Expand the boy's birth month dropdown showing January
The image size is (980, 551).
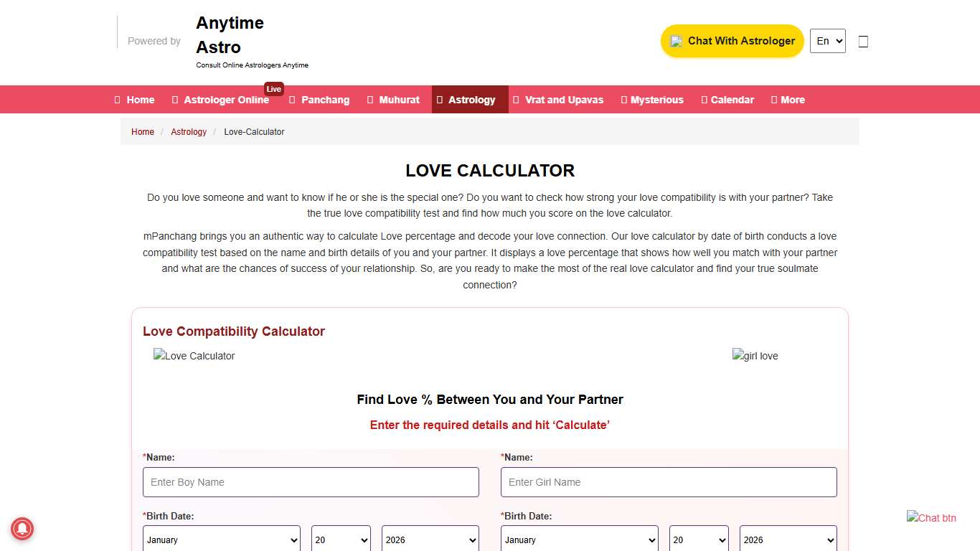point(221,540)
